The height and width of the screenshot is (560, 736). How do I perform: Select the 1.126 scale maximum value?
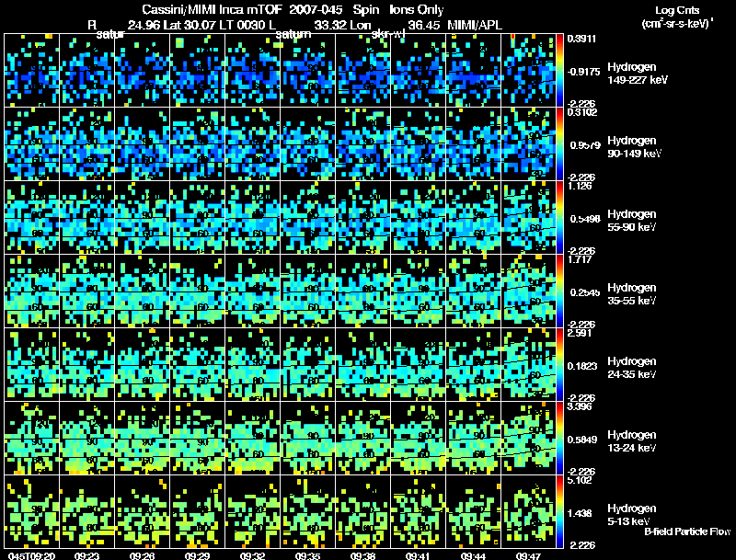pos(579,186)
